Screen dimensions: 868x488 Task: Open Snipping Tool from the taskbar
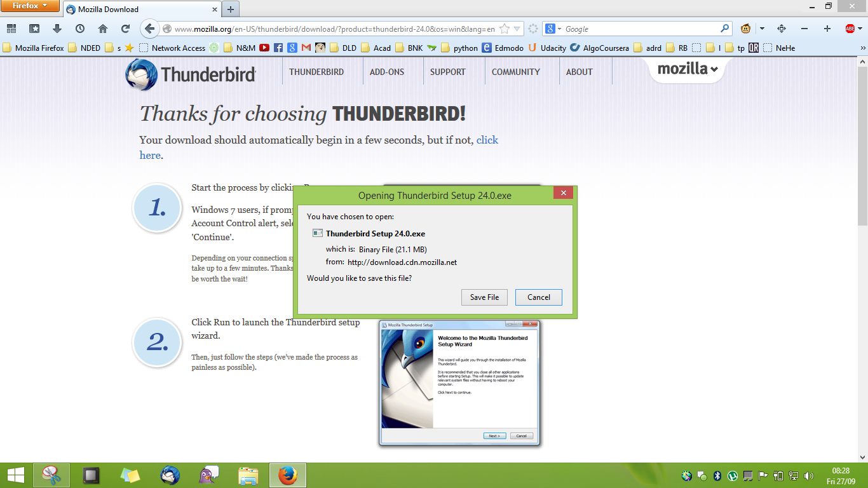coord(51,475)
